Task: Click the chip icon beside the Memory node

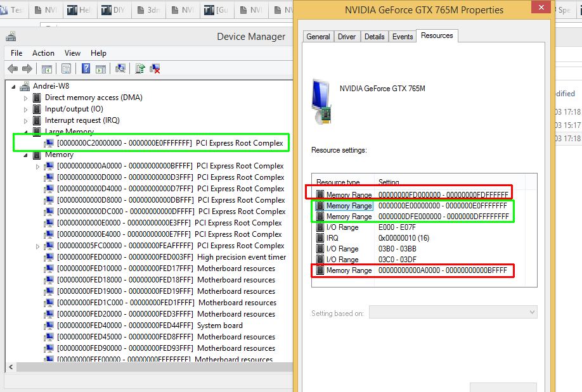Action: point(37,155)
